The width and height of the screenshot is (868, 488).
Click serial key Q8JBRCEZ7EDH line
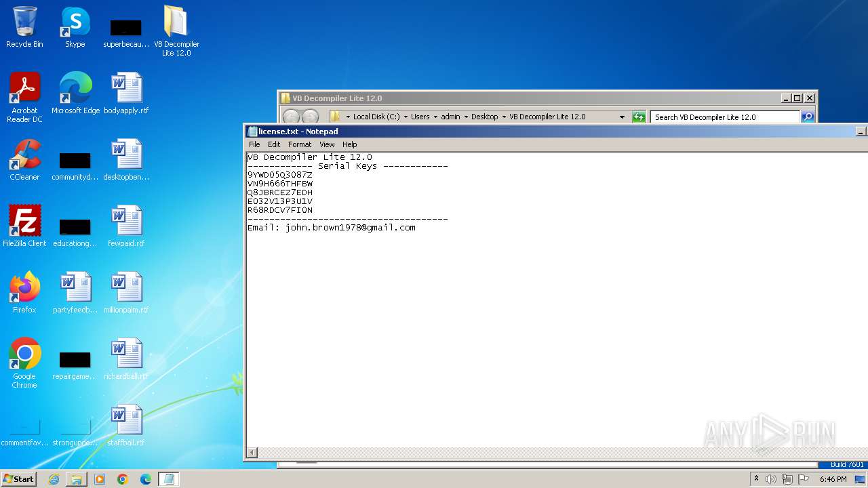(x=280, y=192)
